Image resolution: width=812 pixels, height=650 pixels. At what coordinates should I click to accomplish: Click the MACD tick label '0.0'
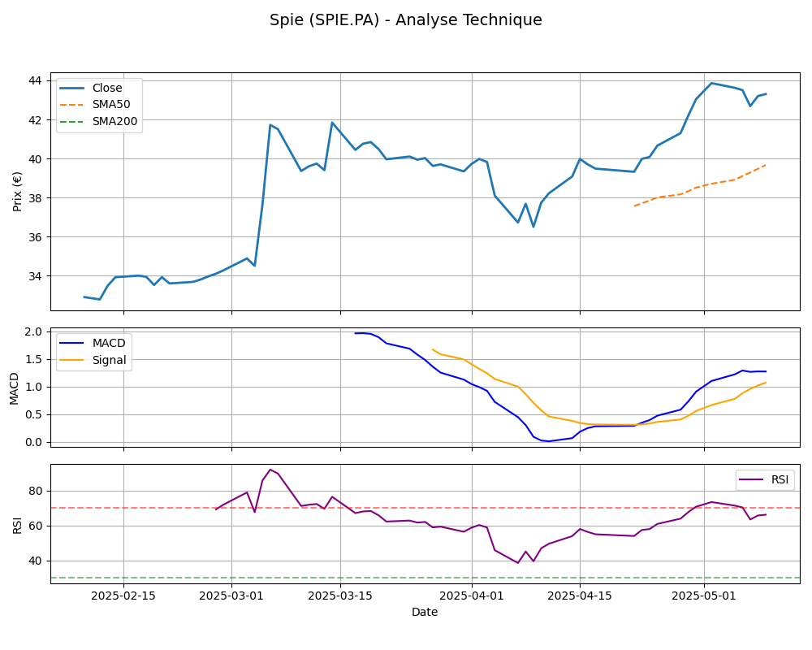pos(34,443)
